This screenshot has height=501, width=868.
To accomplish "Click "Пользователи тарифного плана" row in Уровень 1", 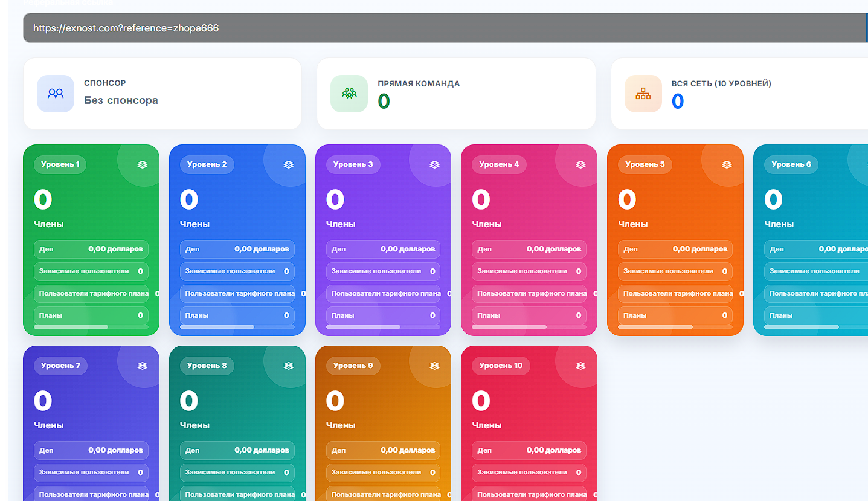I will 91,294.
